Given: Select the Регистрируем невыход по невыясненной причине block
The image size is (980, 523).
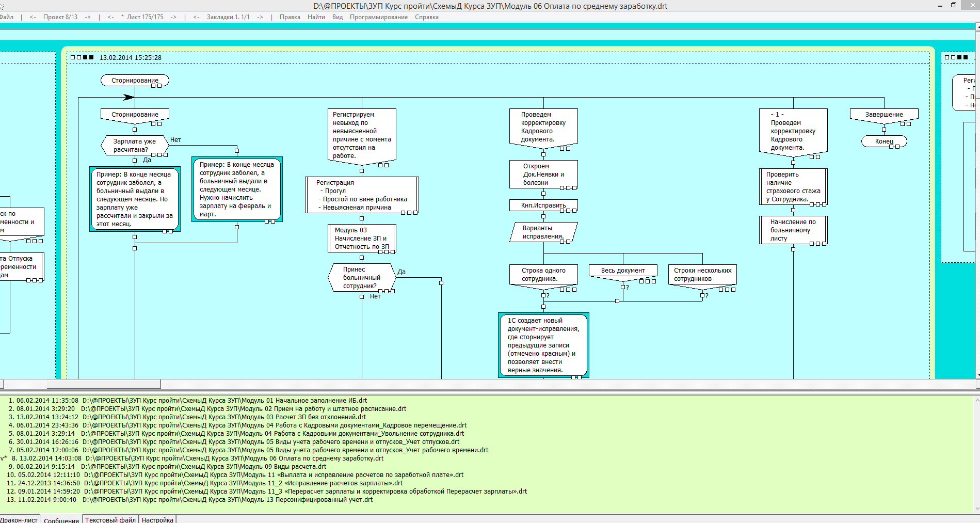Looking at the screenshot, I should [x=362, y=137].
